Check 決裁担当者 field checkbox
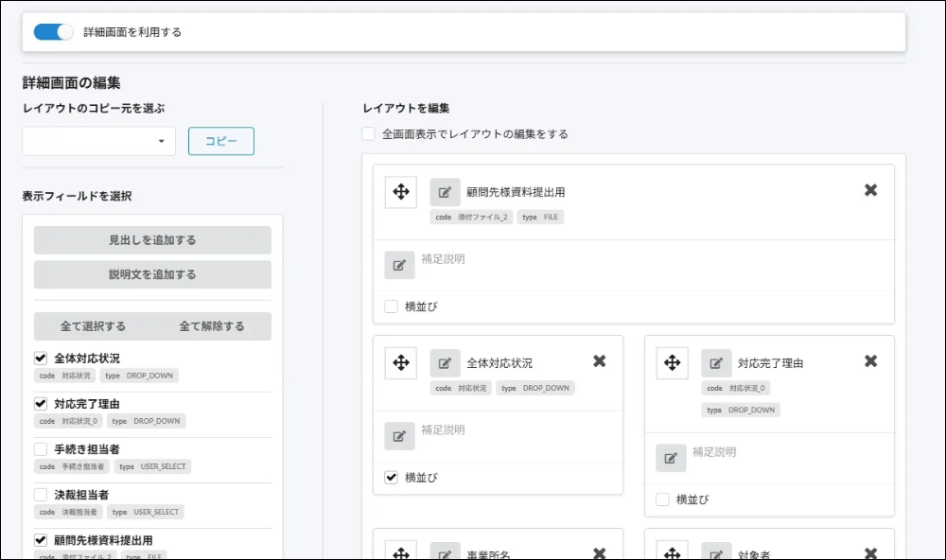 41,495
